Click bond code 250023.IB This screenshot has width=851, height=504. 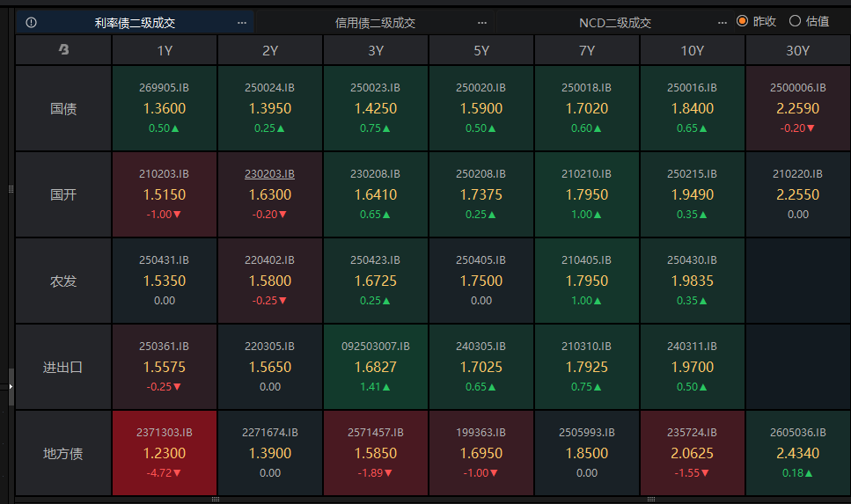coord(375,87)
